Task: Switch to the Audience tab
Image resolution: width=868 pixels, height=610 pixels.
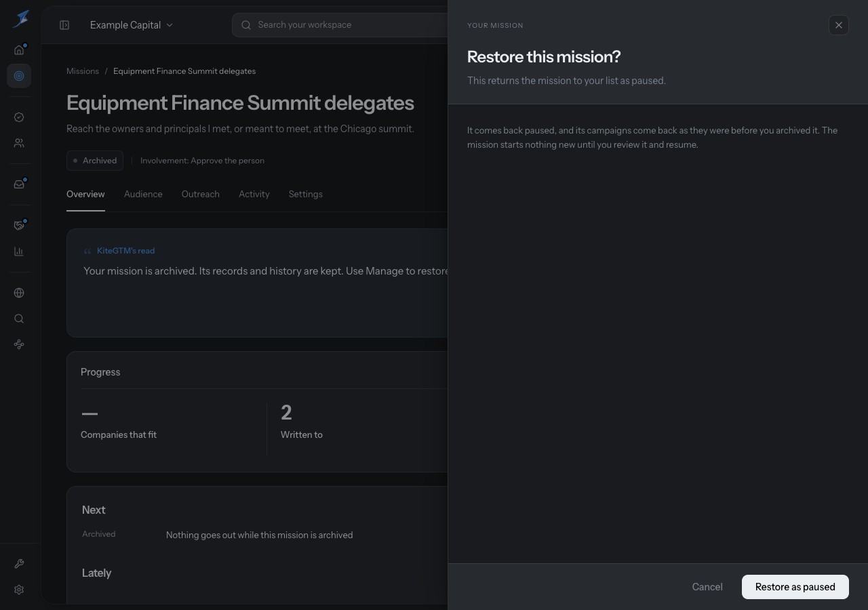Action: click(143, 195)
